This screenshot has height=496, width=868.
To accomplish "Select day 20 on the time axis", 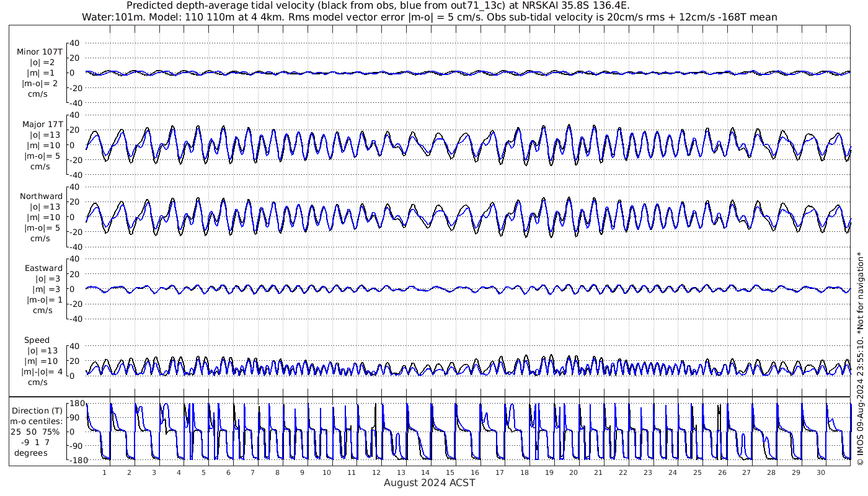I will pos(573,472).
